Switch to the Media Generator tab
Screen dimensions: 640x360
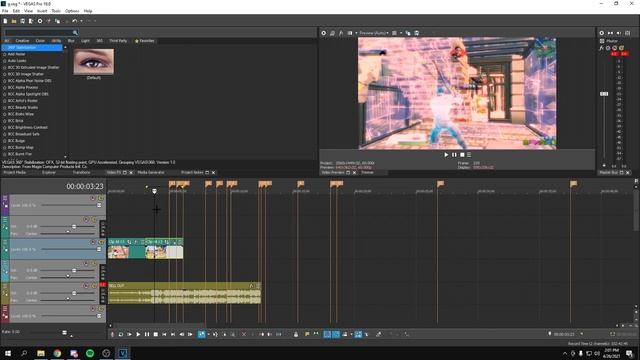click(x=151, y=173)
